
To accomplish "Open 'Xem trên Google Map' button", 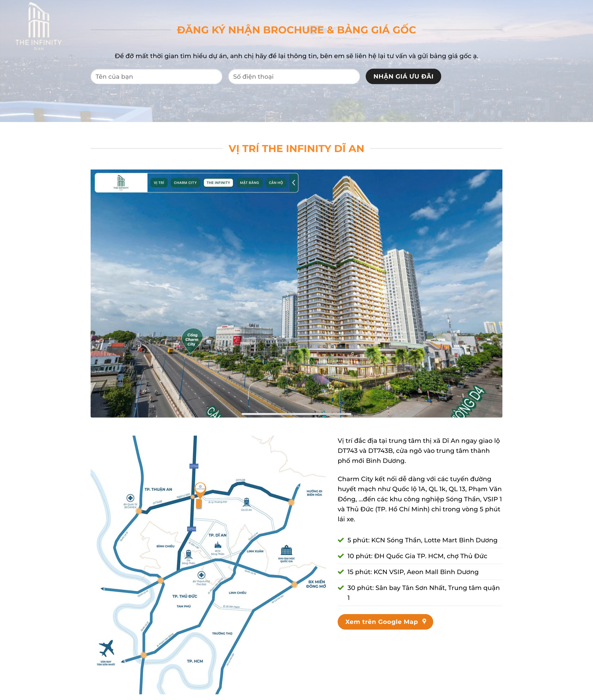I will [x=385, y=622].
